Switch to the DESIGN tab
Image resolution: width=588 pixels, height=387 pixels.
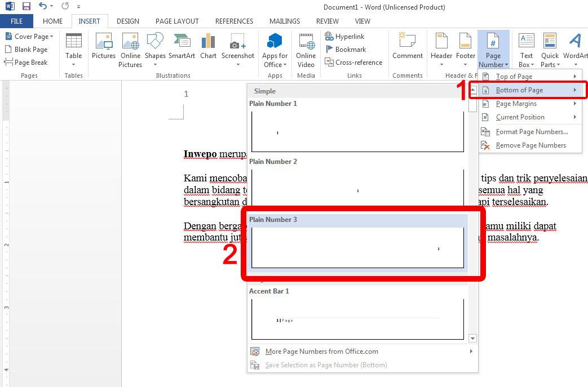pos(128,21)
